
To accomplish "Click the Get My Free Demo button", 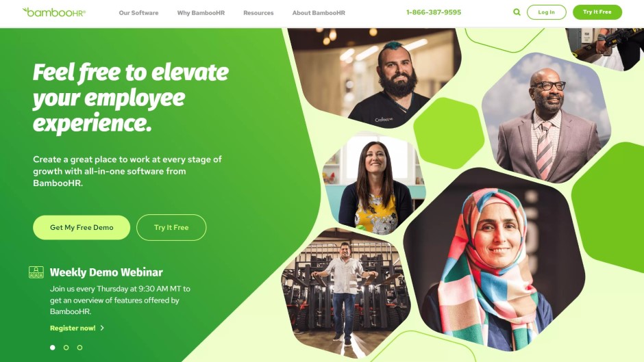I will (x=82, y=227).
